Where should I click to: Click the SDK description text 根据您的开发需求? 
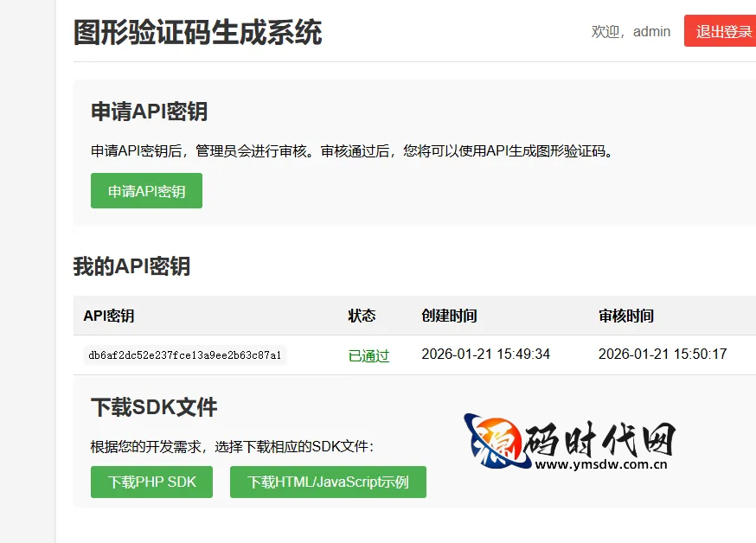pos(232,447)
